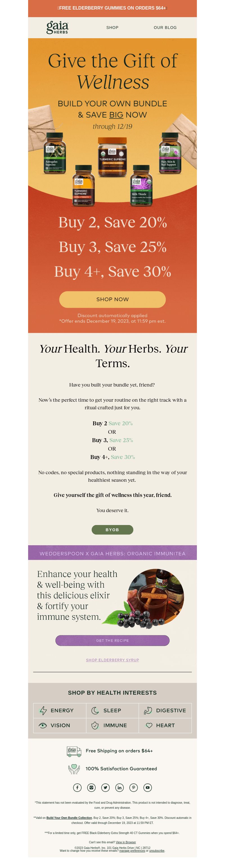This screenshot has width=225, height=868.
Task: Open the YouTube social icon
Action: (x=147, y=787)
